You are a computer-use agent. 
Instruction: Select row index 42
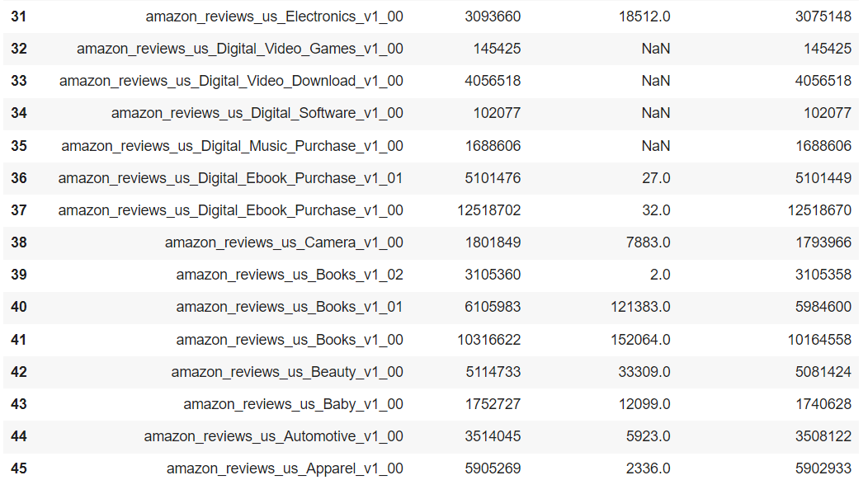point(19,372)
